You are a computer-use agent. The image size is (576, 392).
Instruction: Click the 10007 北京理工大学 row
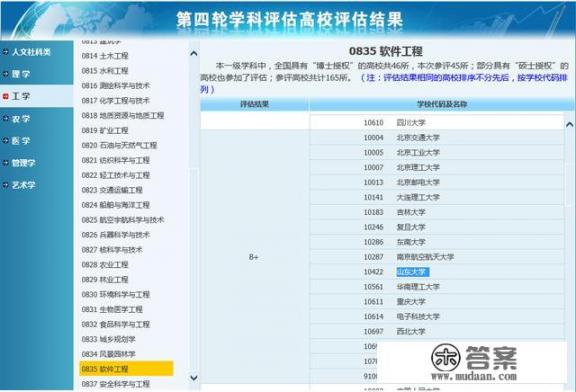coord(436,167)
